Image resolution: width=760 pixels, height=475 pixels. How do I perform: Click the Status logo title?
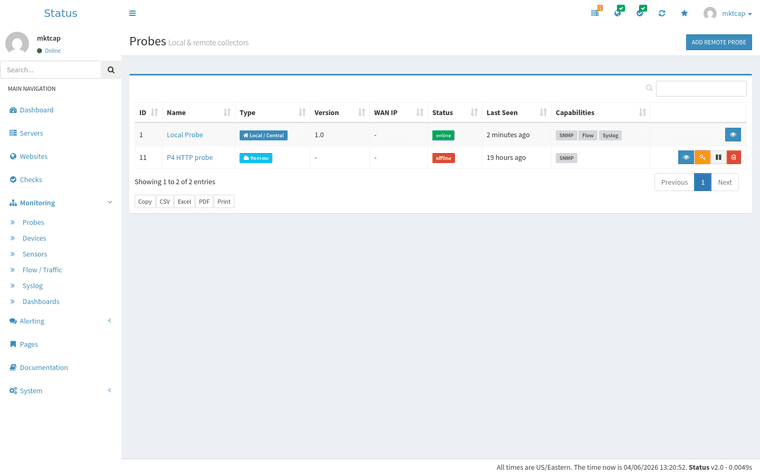tap(61, 13)
